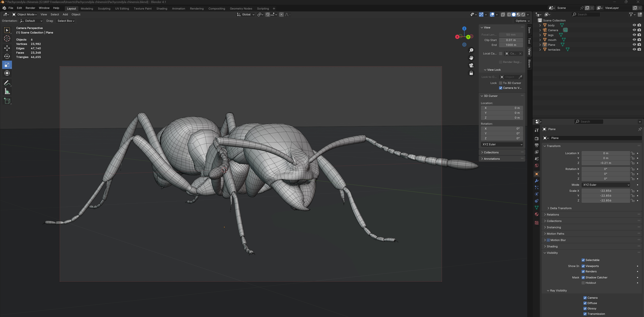The height and width of the screenshot is (317, 644).
Task: Click the Add Cube tool icon
Action: [7, 101]
